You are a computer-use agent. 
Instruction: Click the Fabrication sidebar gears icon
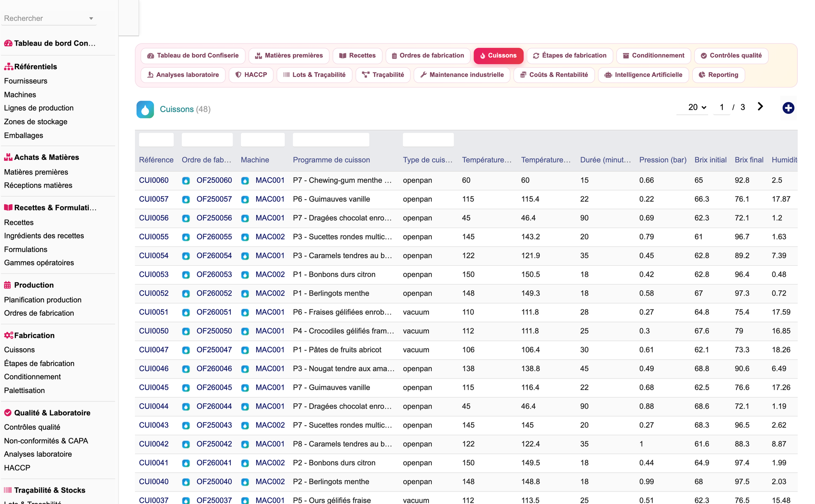(8, 335)
